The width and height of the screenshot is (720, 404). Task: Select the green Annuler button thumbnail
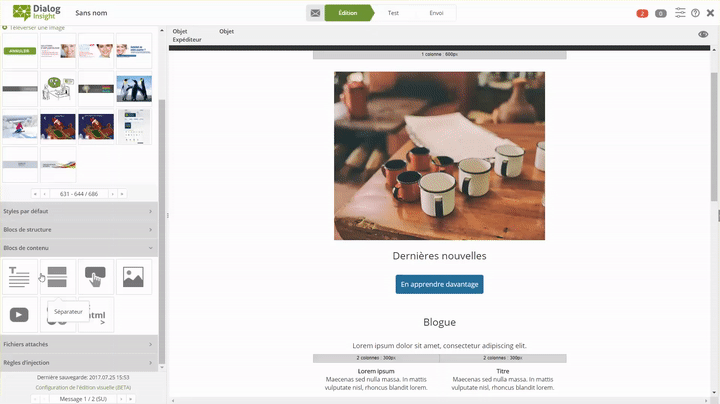(20, 50)
